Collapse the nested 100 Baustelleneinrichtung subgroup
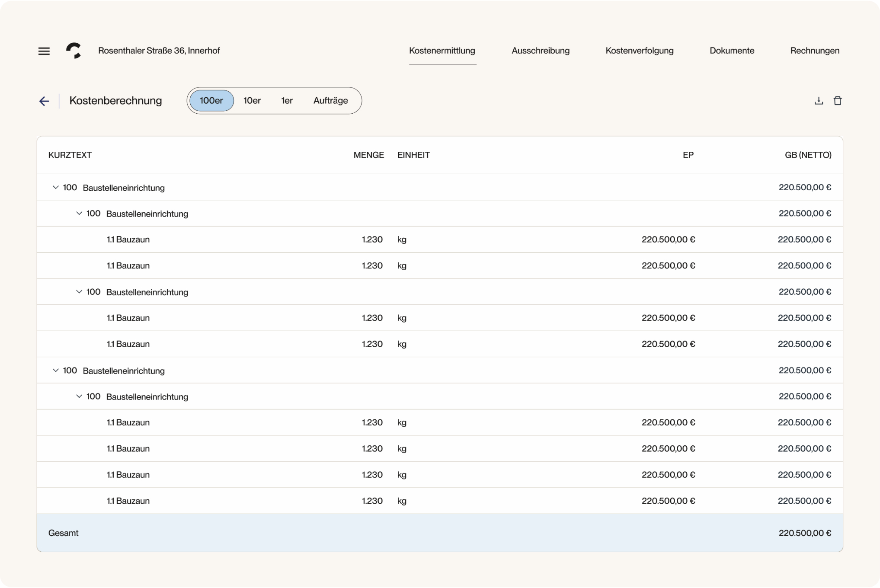Image resolution: width=880 pixels, height=588 pixels. (x=79, y=213)
